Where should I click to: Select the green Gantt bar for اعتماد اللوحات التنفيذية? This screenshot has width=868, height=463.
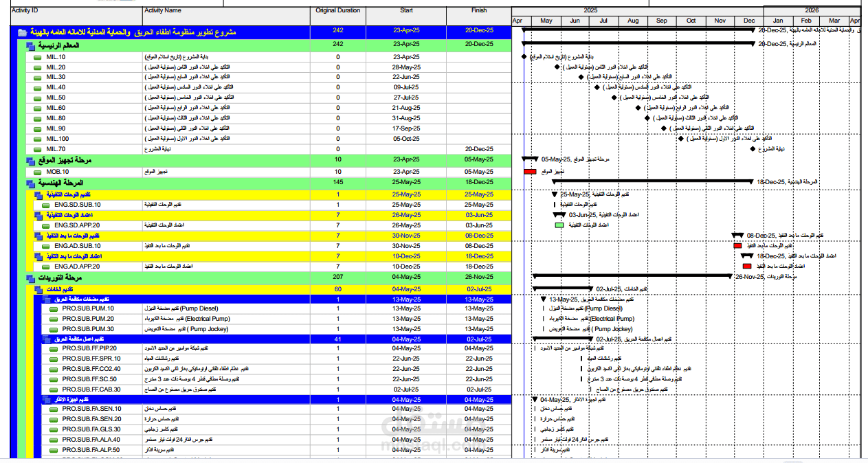(559, 225)
